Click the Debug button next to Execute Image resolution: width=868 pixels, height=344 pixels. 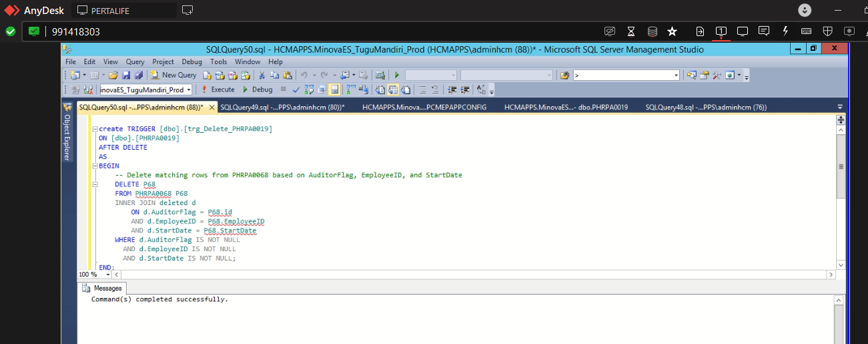coord(258,89)
